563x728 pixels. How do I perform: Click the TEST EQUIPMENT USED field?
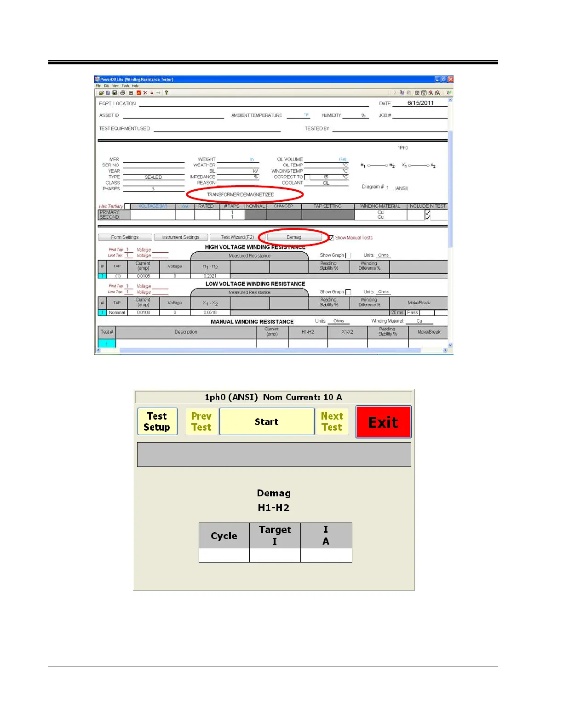pyautogui.click(x=217, y=129)
